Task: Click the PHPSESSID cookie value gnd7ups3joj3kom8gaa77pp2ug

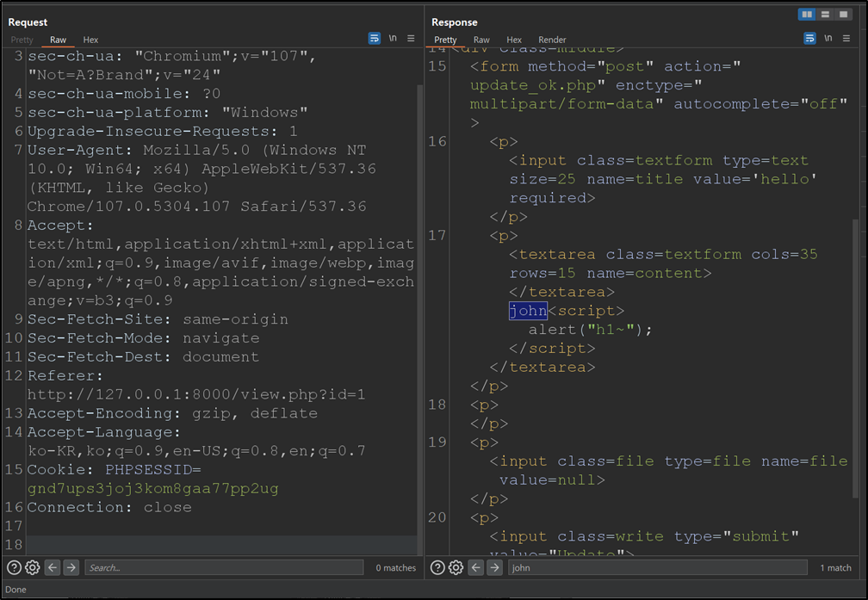Action: (152, 488)
